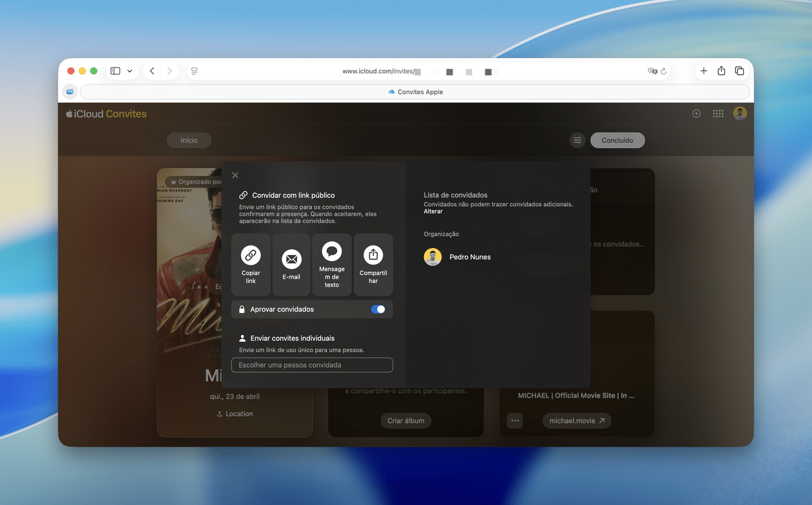
Task: Expand the Safari sidebar dropdown chevron
Action: click(x=130, y=71)
